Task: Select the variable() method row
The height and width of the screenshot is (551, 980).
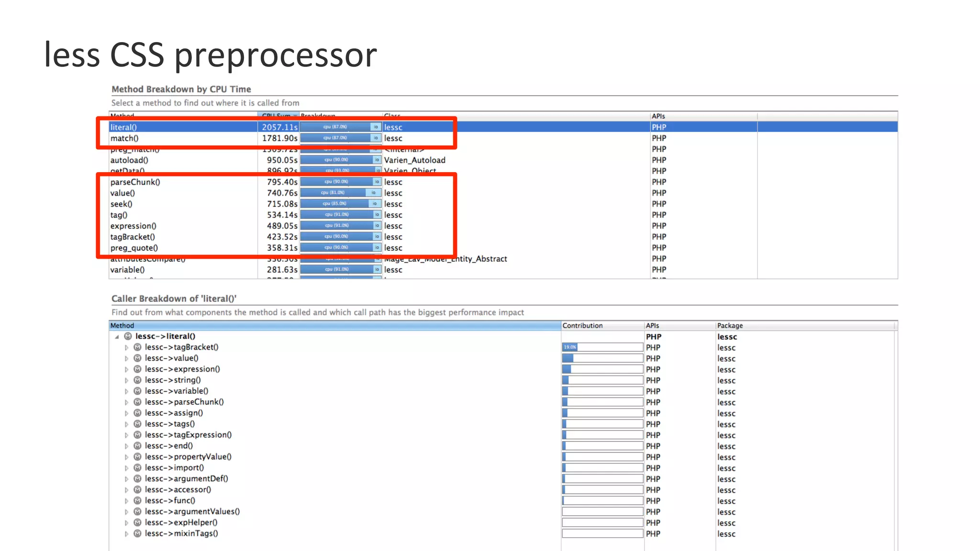Action: coord(503,270)
